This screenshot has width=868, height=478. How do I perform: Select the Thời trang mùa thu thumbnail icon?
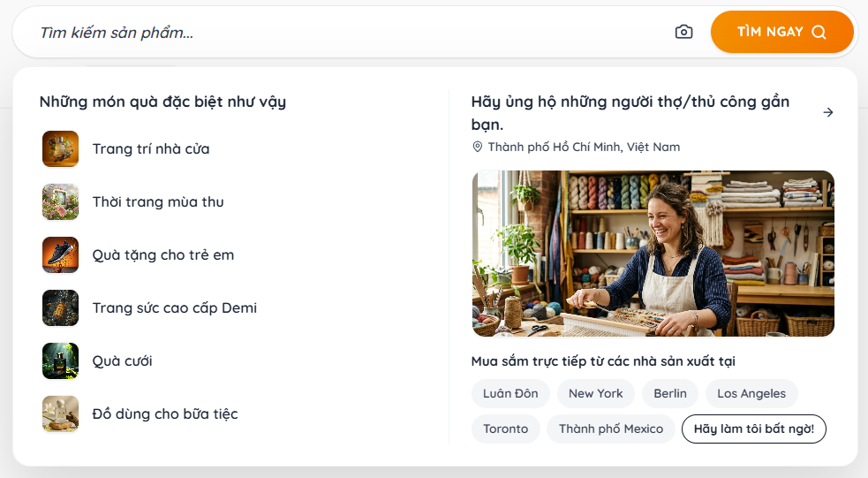click(x=60, y=202)
